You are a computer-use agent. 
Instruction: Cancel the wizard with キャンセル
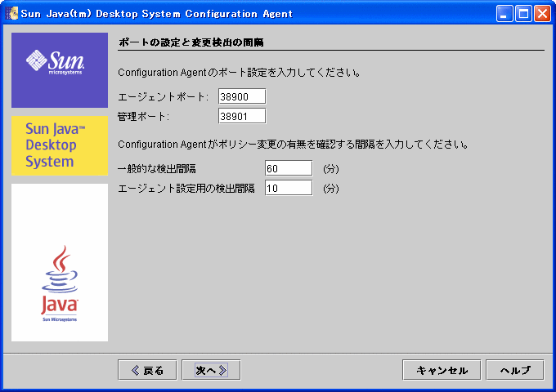pos(442,370)
